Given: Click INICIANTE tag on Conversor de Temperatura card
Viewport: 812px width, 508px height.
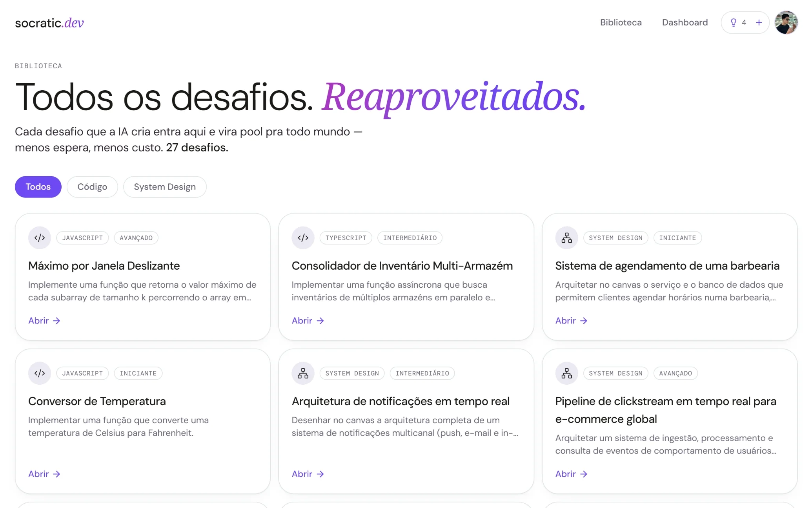Looking at the screenshot, I should tap(138, 373).
